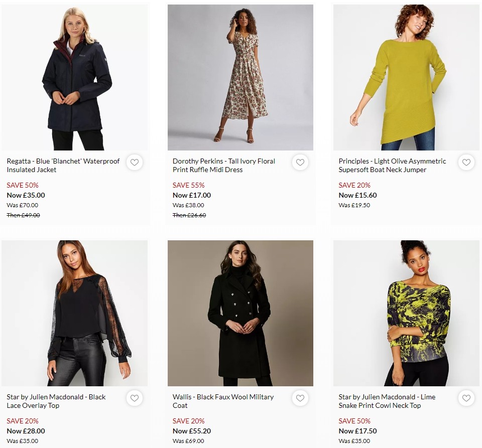
Task: Save the military coat to wishlist via heart icon
Action: [x=300, y=398]
